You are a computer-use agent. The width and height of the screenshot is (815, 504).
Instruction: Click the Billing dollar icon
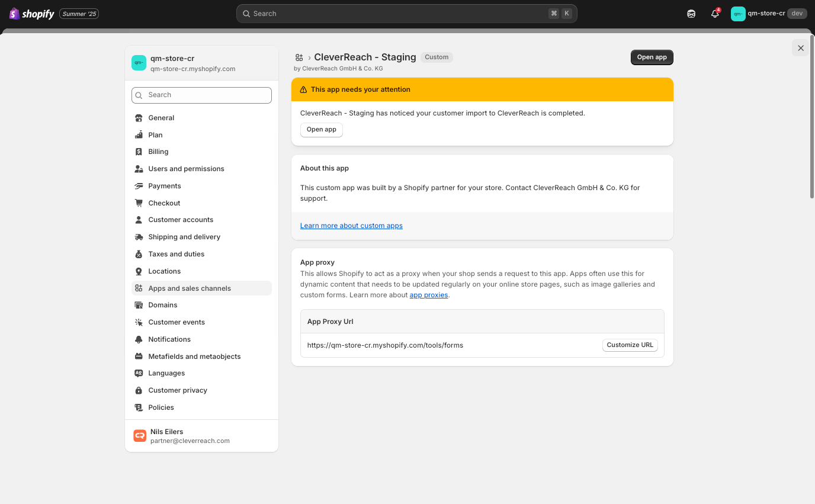tap(139, 152)
